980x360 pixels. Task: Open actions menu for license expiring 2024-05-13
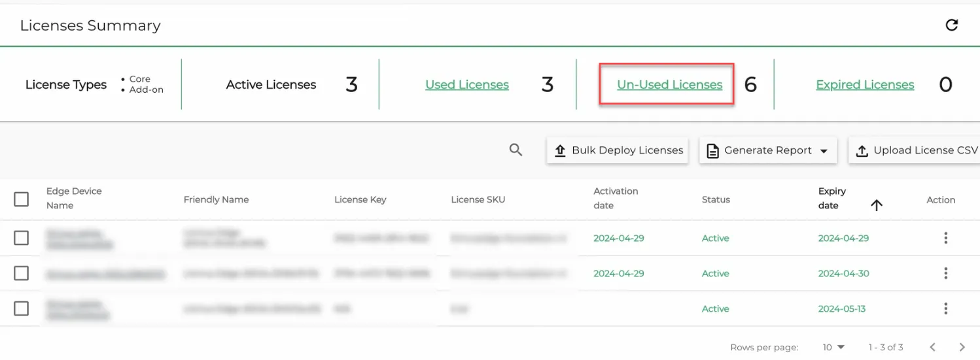pyautogui.click(x=945, y=308)
